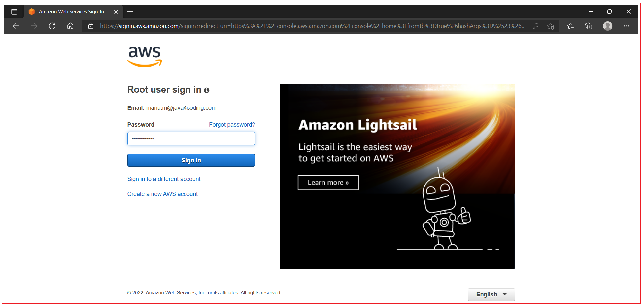This screenshot has width=644, height=307.
Task: Open Collections icon in toolbar
Action: click(589, 26)
